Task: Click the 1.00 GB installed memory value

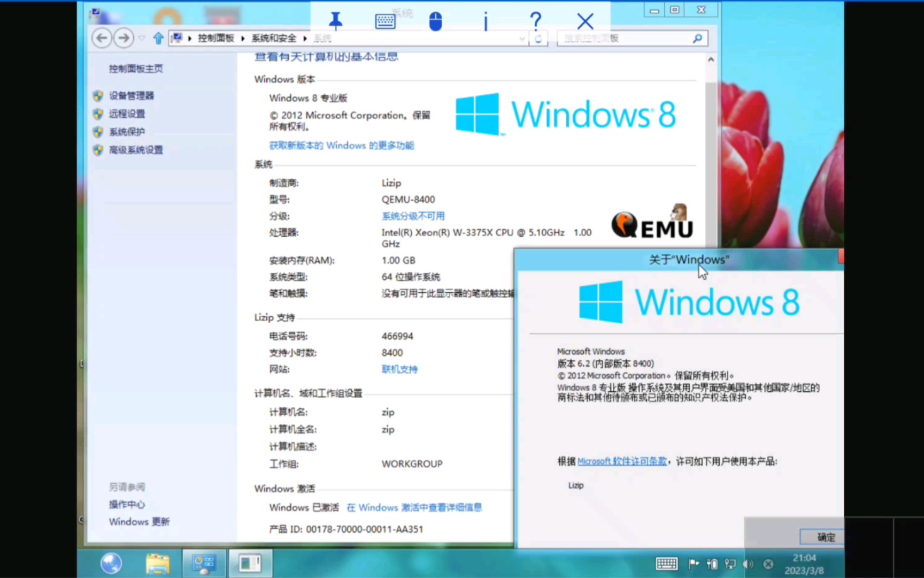Action: click(398, 260)
